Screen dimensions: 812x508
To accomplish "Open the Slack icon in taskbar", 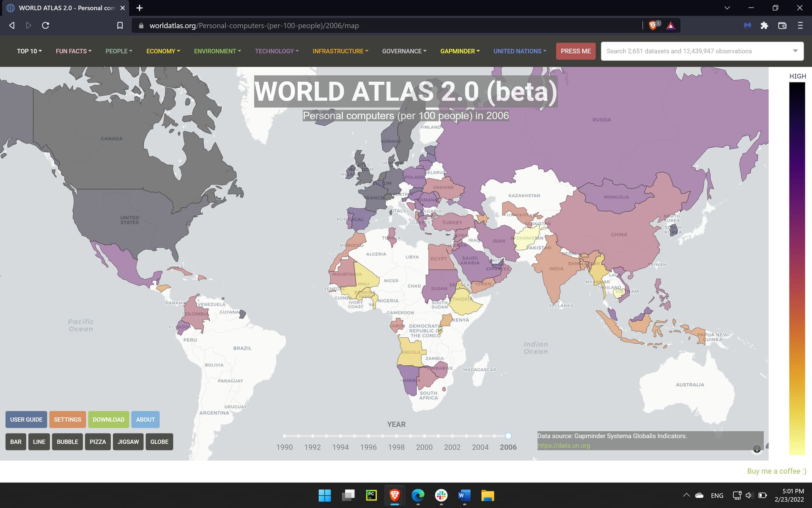I will pos(441,495).
